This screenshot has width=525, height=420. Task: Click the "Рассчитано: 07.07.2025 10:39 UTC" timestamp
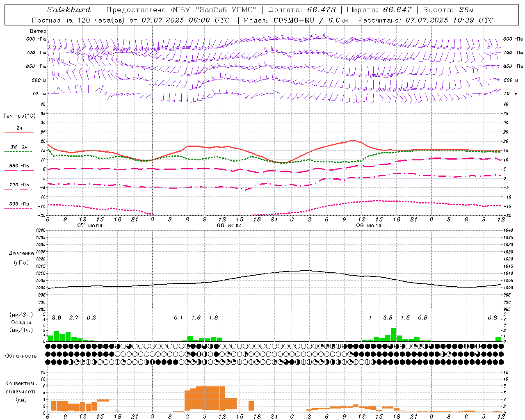tap(426, 20)
